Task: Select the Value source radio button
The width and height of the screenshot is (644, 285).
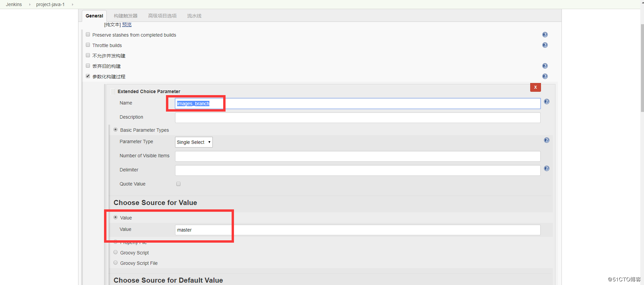Action: tap(115, 217)
